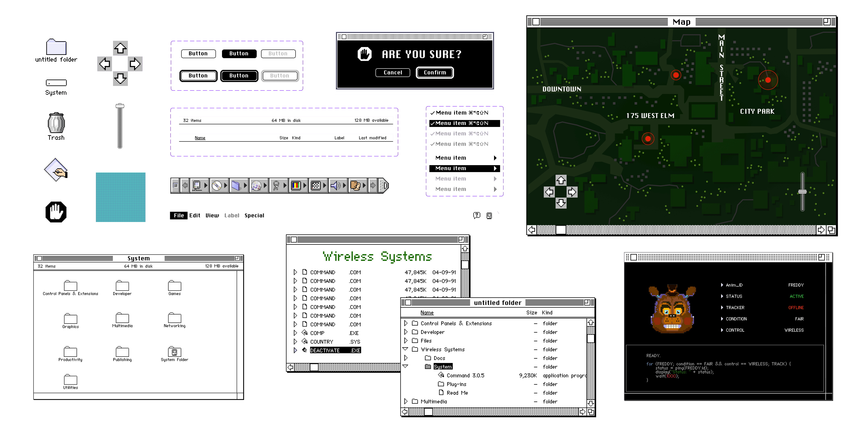This screenshot has width=868, height=434.
Task: Open the Games folder in System window
Action: pyautogui.click(x=174, y=286)
